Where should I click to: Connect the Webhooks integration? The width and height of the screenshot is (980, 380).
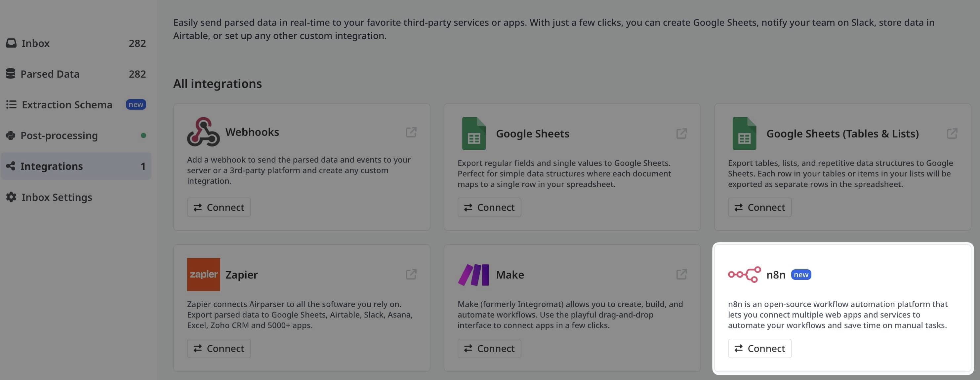click(219, 207)
